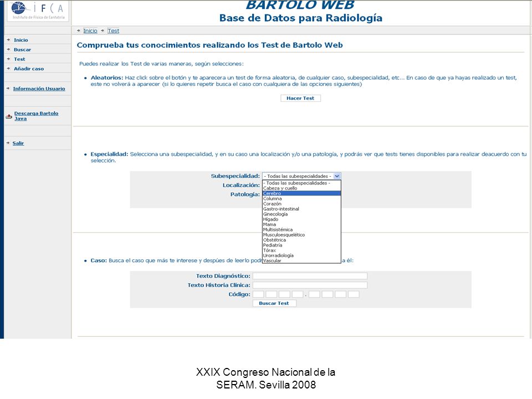Select Test in the sidebar menu
This screenshot has height=399, width=532.
[19, 59]
